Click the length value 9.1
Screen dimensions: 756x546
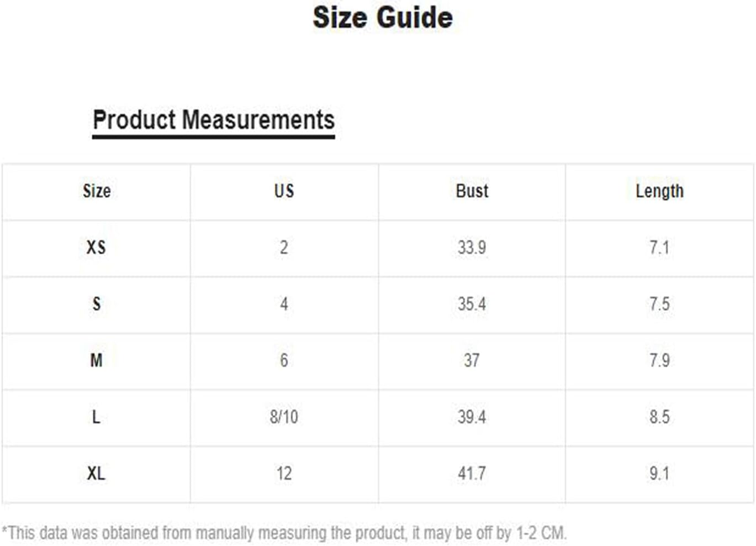659,474
